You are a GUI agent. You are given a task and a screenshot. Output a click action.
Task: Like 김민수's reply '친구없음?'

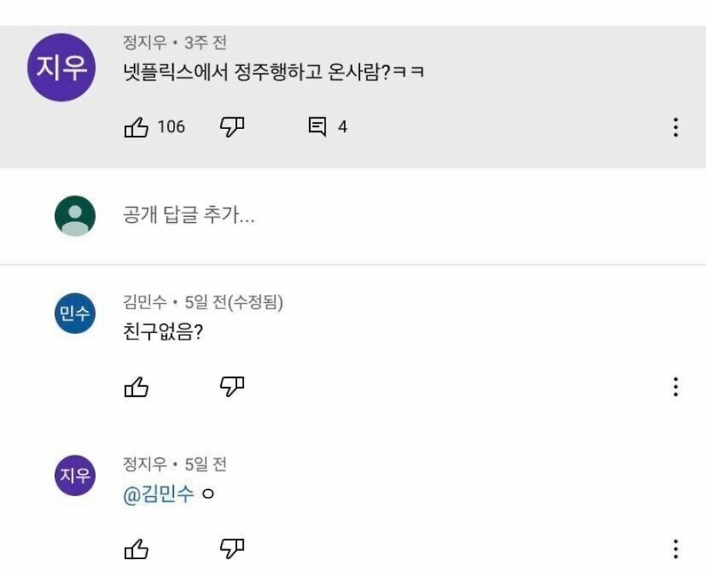coord(136,388)
